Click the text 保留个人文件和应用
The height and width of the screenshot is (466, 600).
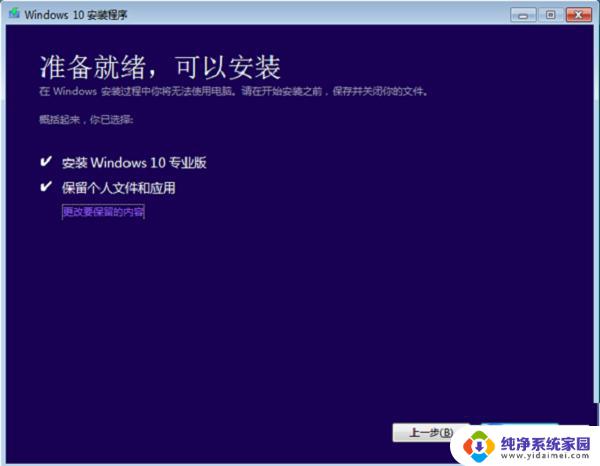(119, 188)
